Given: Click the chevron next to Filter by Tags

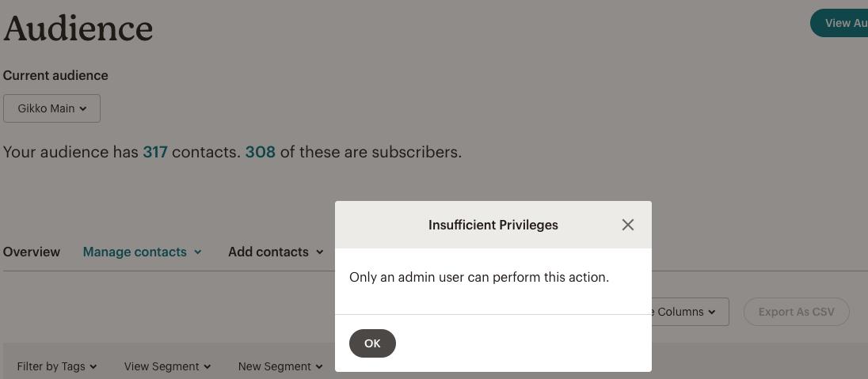Looking at the screenshot, I should point(93,367).
